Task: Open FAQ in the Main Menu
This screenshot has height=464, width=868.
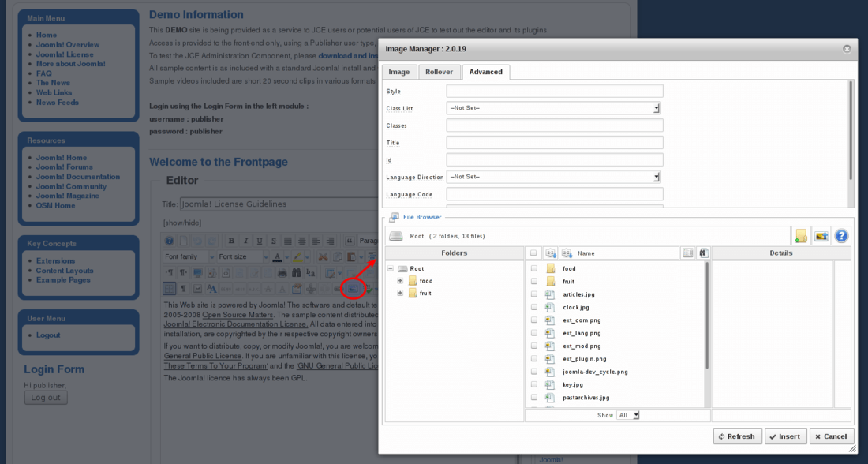Action: coord(43,73)
